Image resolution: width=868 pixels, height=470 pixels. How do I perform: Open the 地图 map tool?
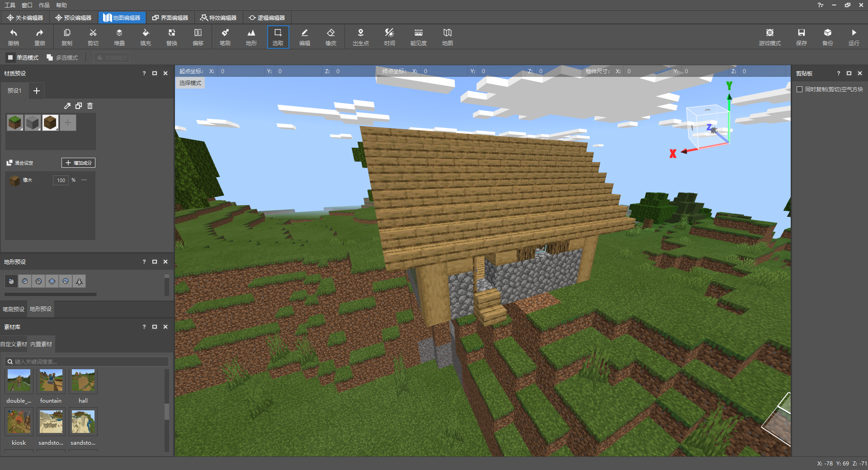tap(448, 37)
